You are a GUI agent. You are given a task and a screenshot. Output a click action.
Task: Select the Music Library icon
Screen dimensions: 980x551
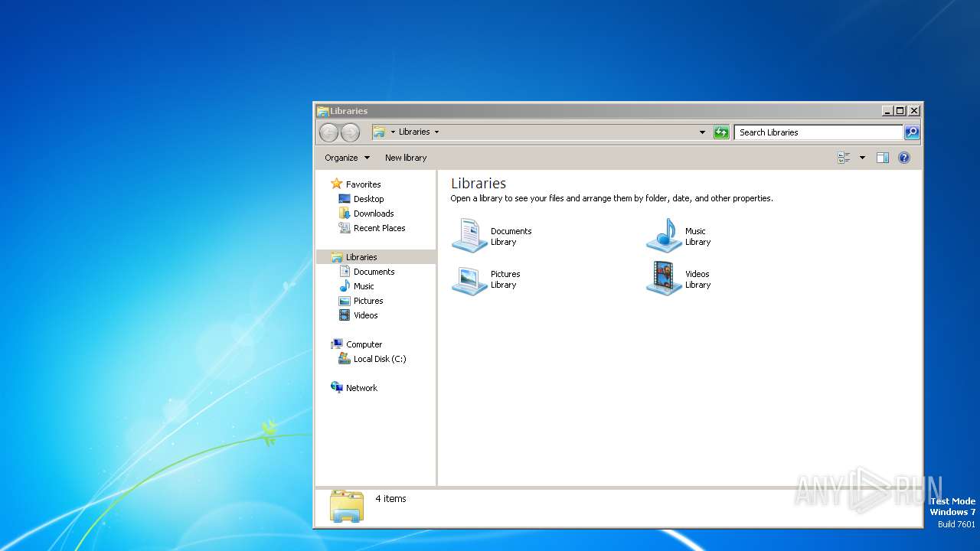coord(664,236)
